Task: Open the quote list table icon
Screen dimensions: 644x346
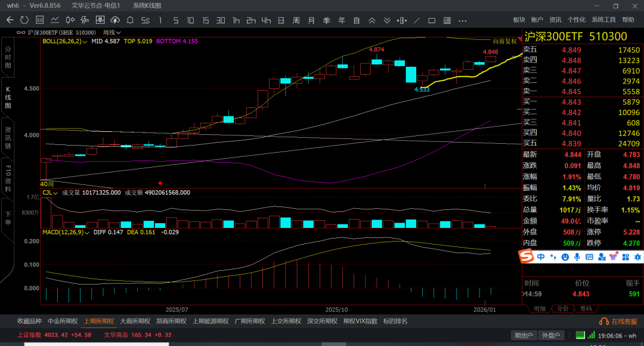Action: click(39, 20)
